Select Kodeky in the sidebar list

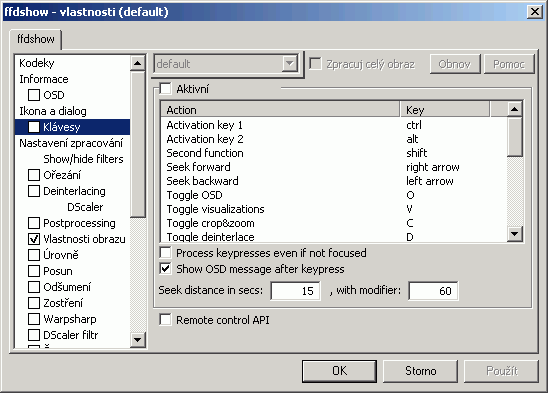click(37, 63)
